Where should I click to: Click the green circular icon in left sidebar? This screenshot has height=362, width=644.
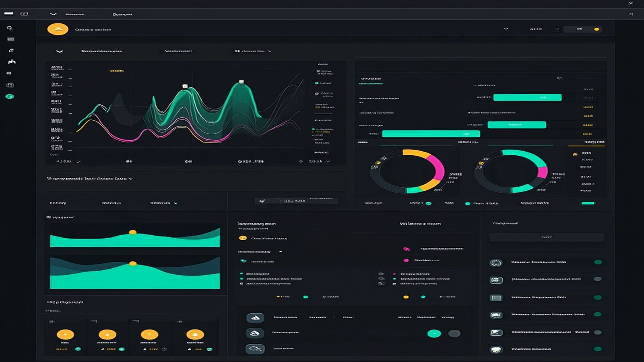coord(10,97)
